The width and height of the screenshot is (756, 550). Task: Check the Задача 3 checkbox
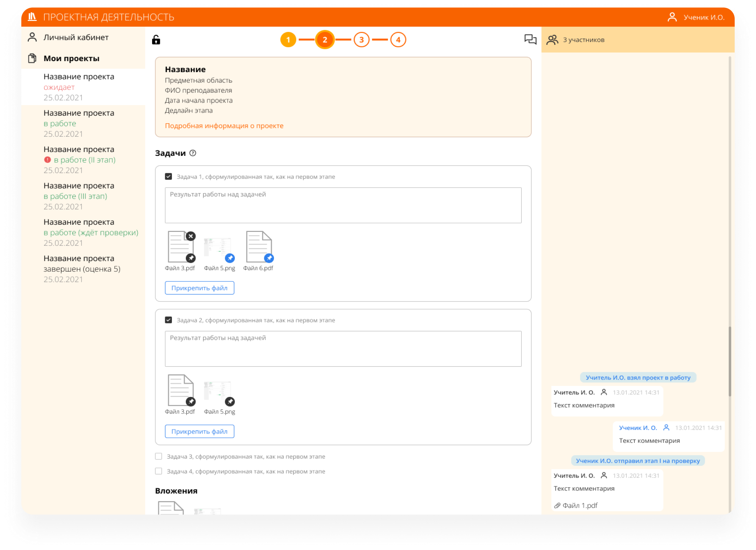(158, 456)
